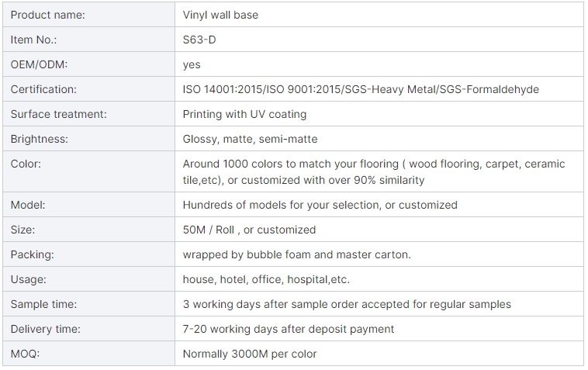This screenshot has width=588, height=370.
Task: Select the 'Vinyl wall base' value text
Action: (220, 15)
